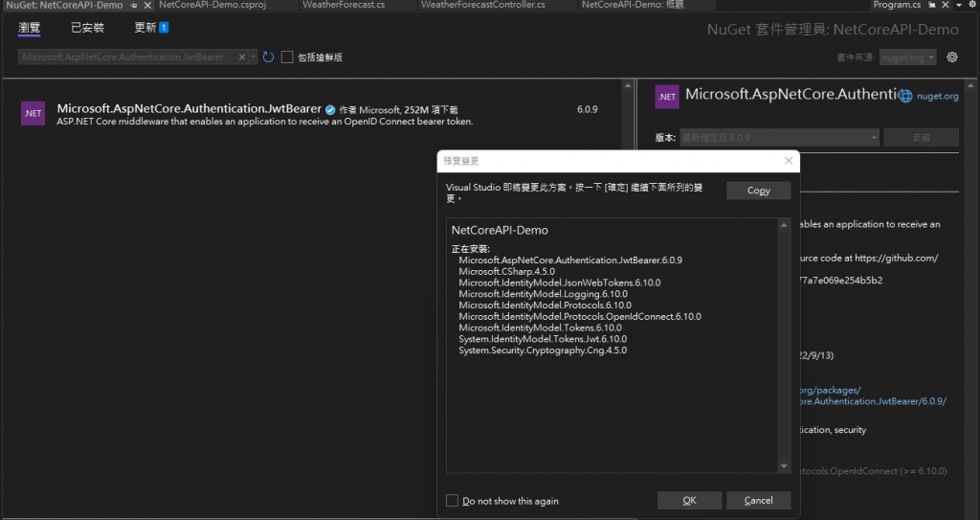Image resolution: width=980 pixels, height=520 pixels.
Task: Click the dialog list scroll down arrow
Action: coord(784,466)
